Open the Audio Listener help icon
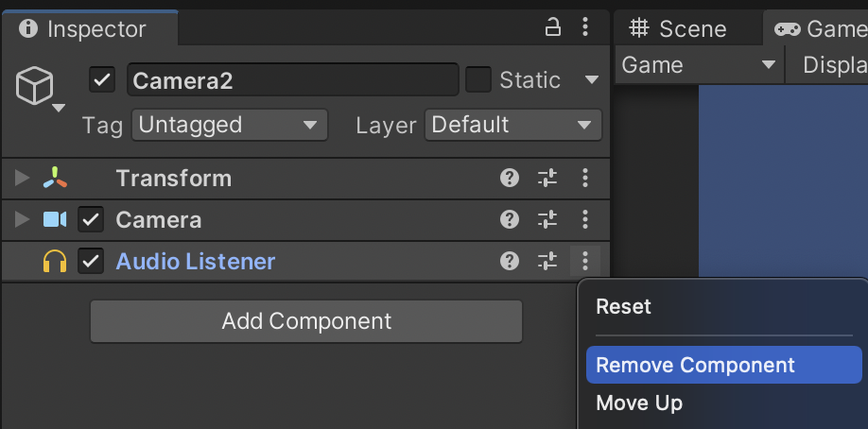868x429 pixels. 510,261
